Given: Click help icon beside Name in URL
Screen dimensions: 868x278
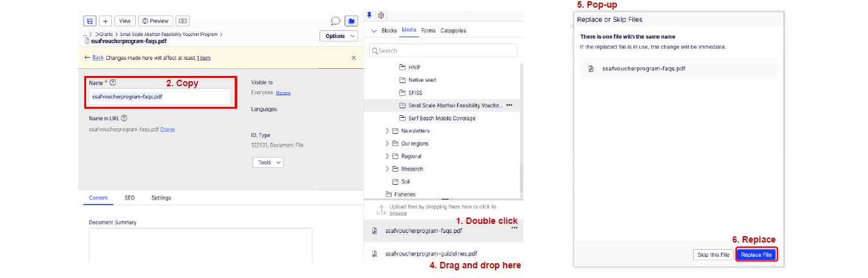Looking at the screenshot, I should (x=124, y=118).
